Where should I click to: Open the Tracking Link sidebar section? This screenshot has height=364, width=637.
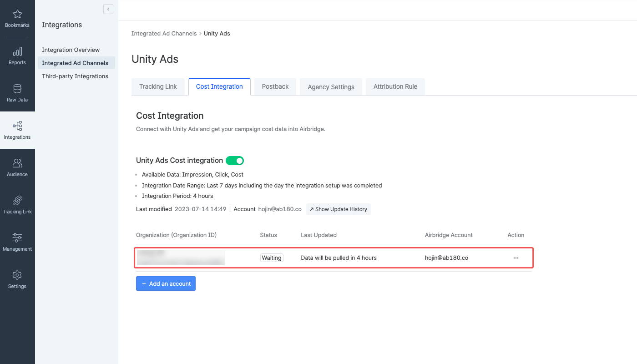[x=17, y=205]
